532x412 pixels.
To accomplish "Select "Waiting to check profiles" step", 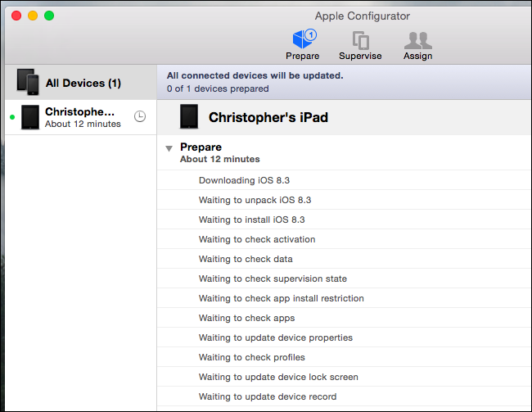I will click(345, 358).
